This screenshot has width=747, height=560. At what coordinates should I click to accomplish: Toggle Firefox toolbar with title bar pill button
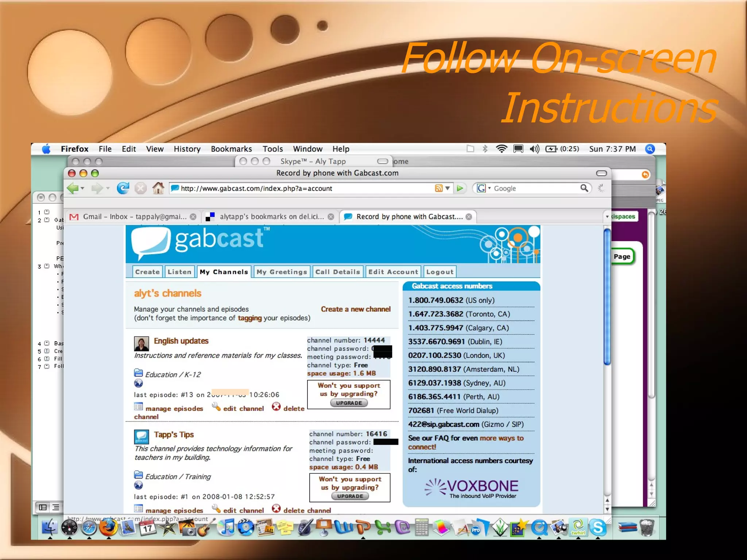(601, 173)
